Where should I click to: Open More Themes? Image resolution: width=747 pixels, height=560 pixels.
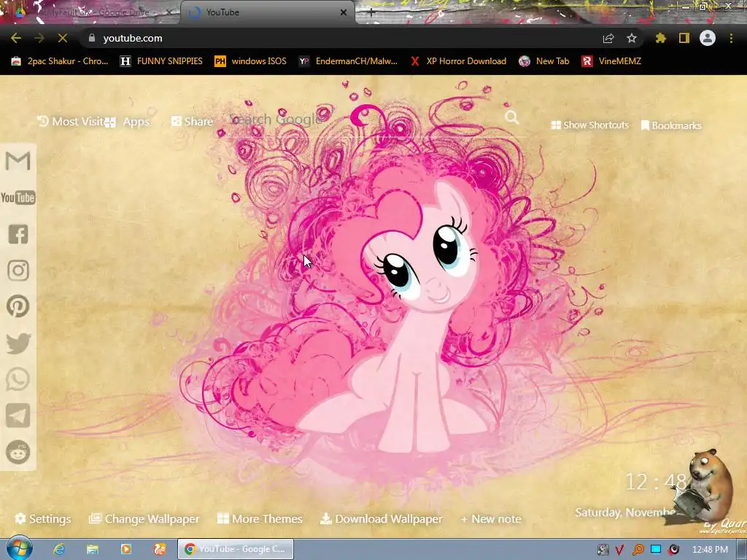pos(260,518)
